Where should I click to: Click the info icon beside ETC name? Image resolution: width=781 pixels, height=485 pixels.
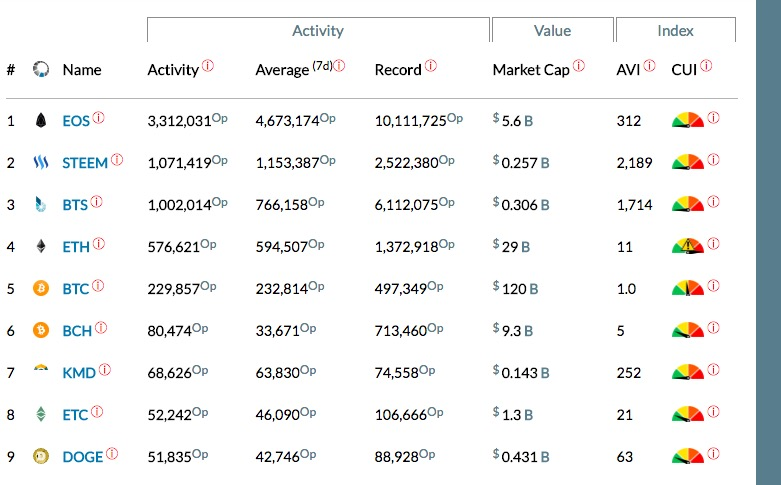coord(97,412)
